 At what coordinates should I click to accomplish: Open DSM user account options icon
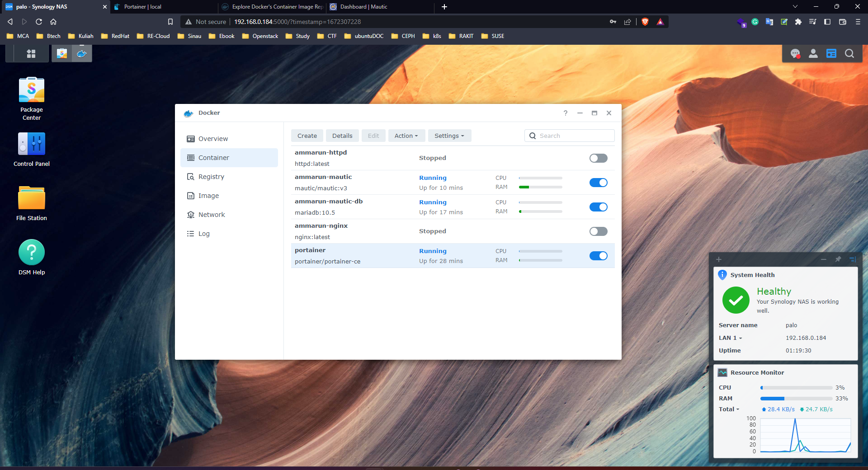(x=813, y=54)
